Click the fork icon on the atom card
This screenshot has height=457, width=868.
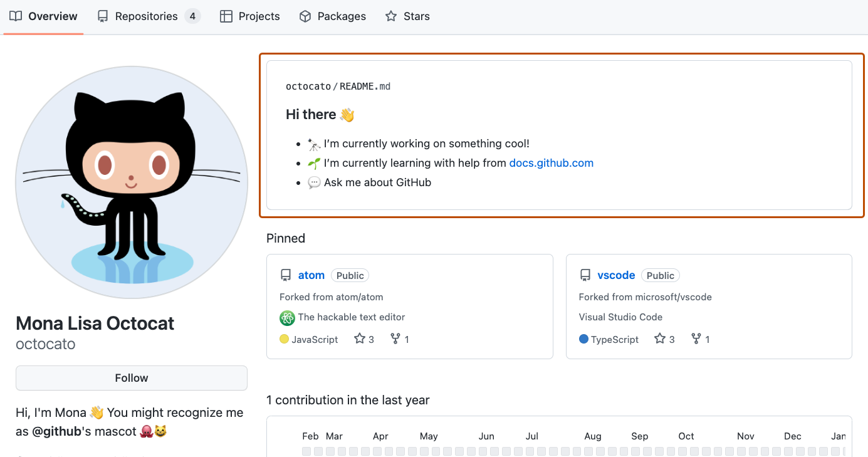(394, 339)
